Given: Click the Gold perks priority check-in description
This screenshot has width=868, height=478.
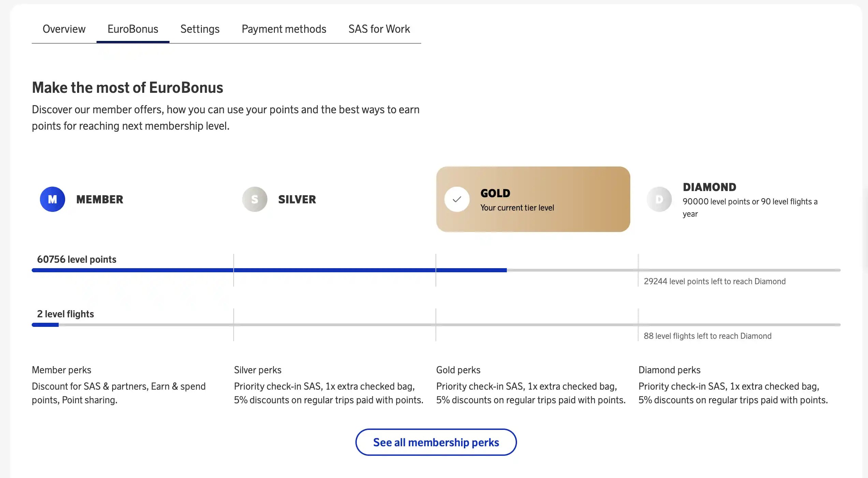Looking at the screenshot, I should pyautogui.click(x=531, y=393).
